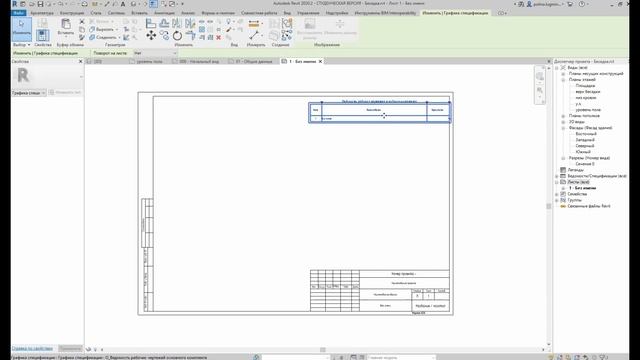The width and height of the screenshot is (640, 360).
Task: Click the vertical scrollbar thumb of the view
Action: pos(549,207)
